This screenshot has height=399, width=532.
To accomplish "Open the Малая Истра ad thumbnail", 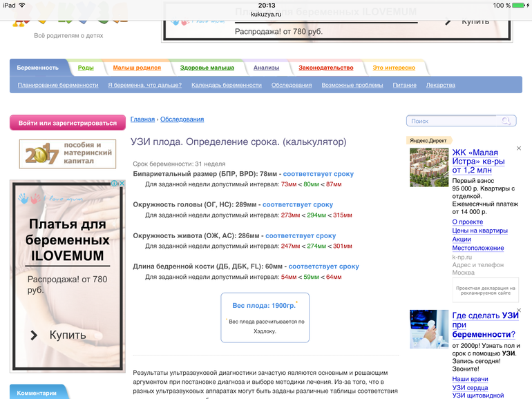I will click(428, 168).
